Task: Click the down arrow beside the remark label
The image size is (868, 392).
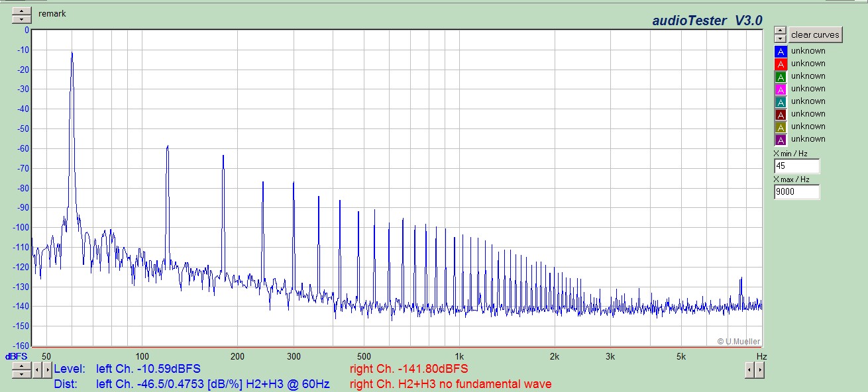Action: pyautogui.click(x=22, y=19)
